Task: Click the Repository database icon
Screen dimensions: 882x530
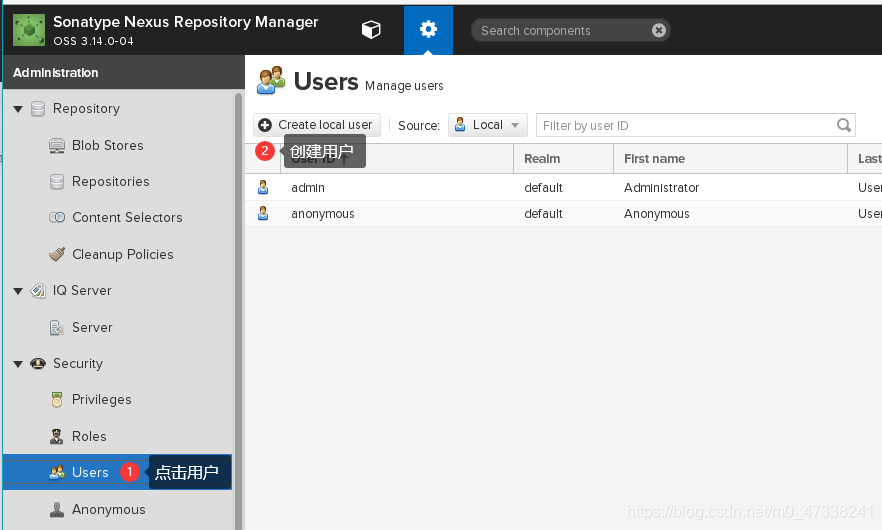Action: click(38, 109)
